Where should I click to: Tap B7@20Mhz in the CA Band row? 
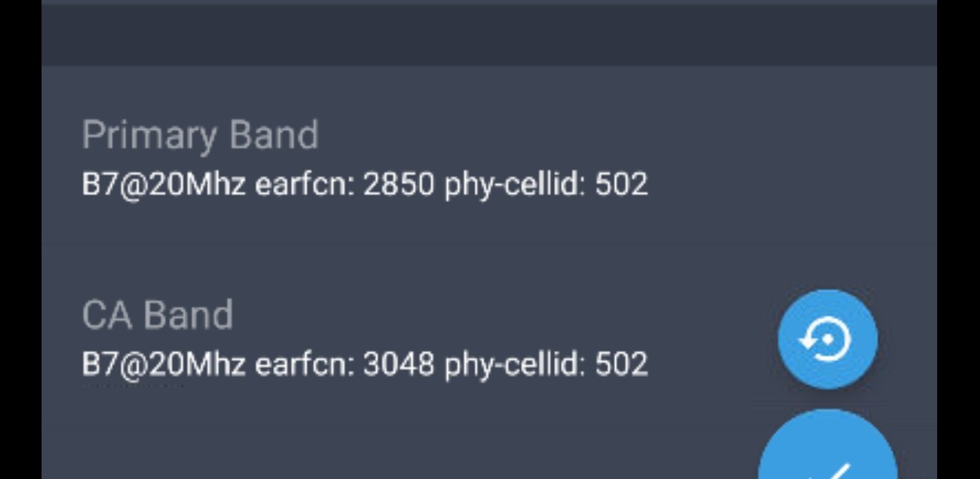(163, 364)
